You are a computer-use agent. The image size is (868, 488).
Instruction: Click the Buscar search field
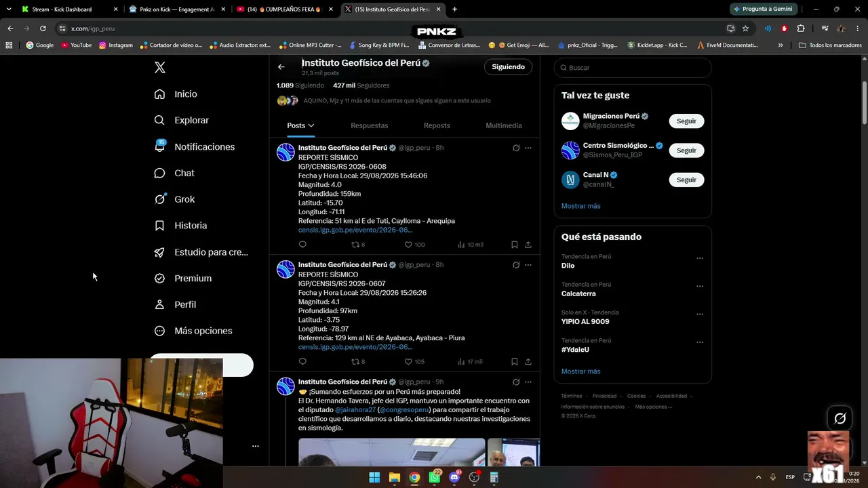[633, 68]
